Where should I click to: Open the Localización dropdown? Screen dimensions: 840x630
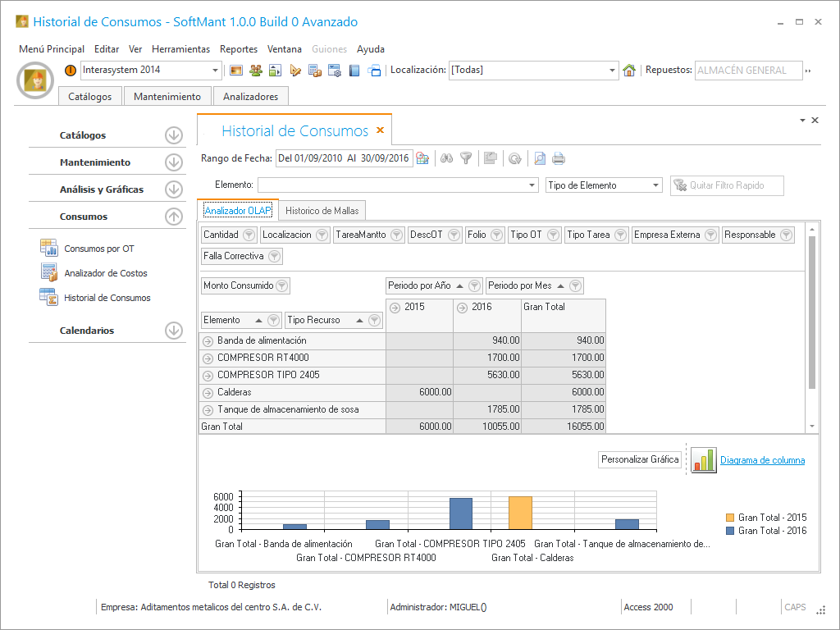pos(612,71)
